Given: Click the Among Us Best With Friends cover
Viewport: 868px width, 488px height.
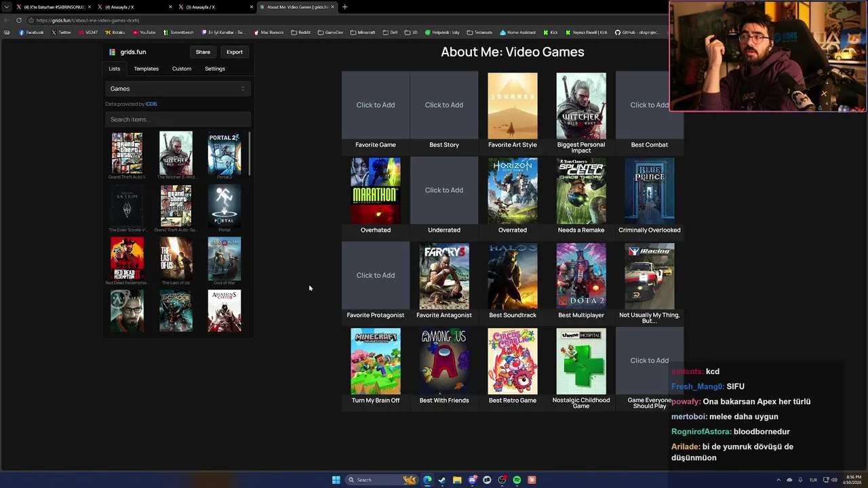Looking at the screenshot, I should (x=444, y=362).
